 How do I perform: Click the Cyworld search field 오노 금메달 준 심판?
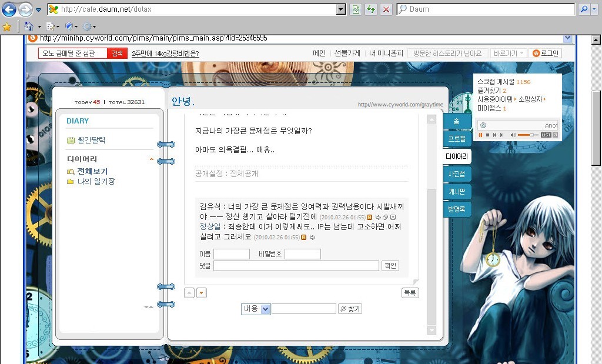click(72, 54)
